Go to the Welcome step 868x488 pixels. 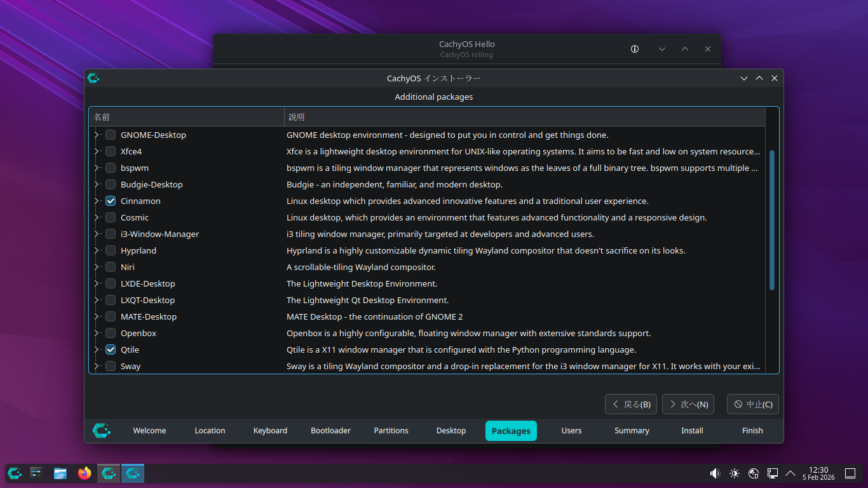pos(149,430)
